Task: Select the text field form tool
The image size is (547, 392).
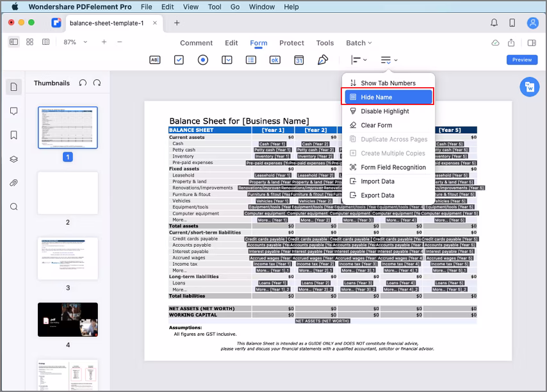Action: tap(154, 60)
